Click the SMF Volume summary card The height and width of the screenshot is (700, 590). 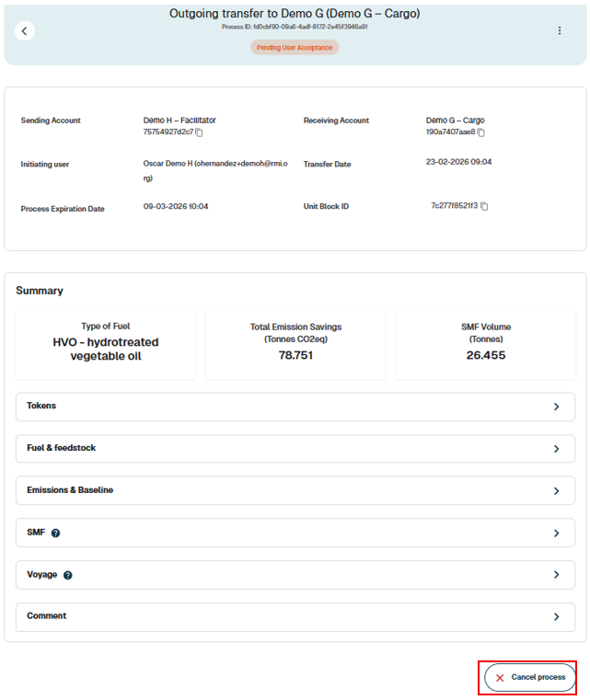485,343
